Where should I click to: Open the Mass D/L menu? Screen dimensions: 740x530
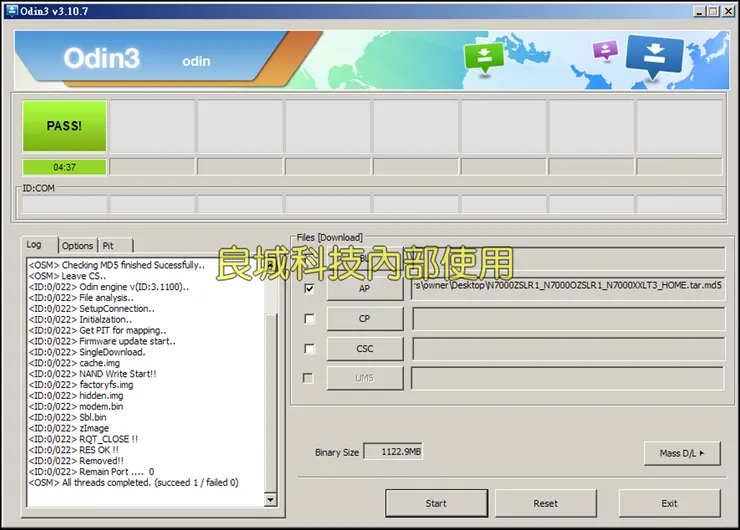(682, 453)
